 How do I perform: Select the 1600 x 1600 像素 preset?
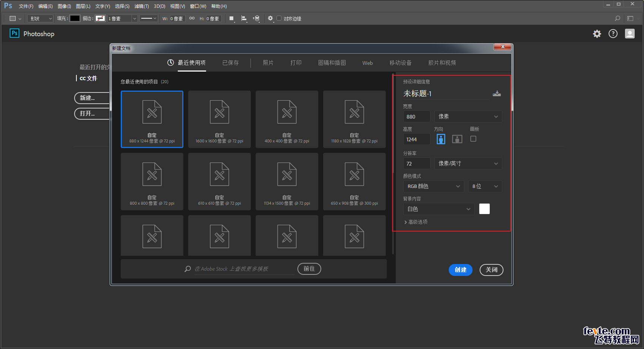point(220,119)
